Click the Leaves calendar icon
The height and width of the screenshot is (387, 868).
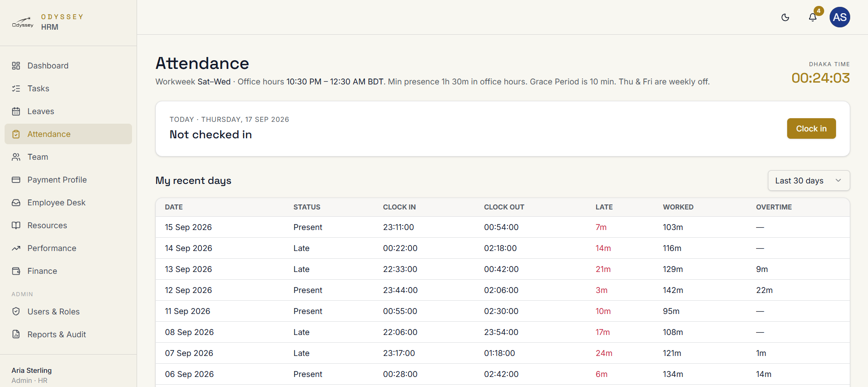click(16, 111)
